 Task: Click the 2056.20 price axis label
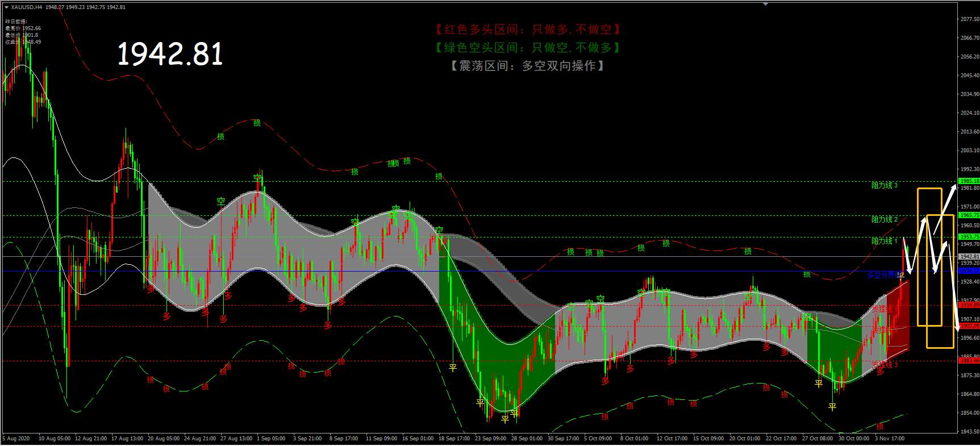[x=969, y=57]
